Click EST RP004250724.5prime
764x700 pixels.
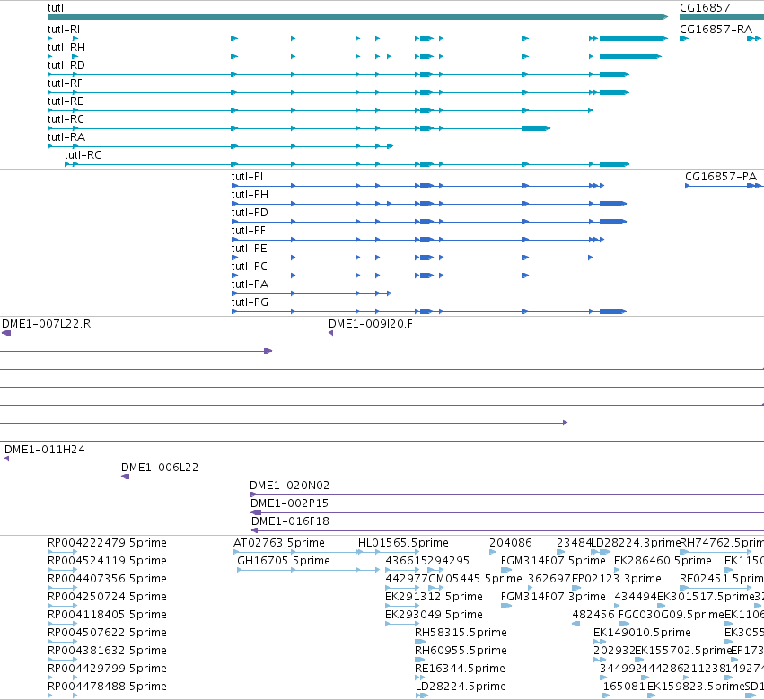coord(107,597)
